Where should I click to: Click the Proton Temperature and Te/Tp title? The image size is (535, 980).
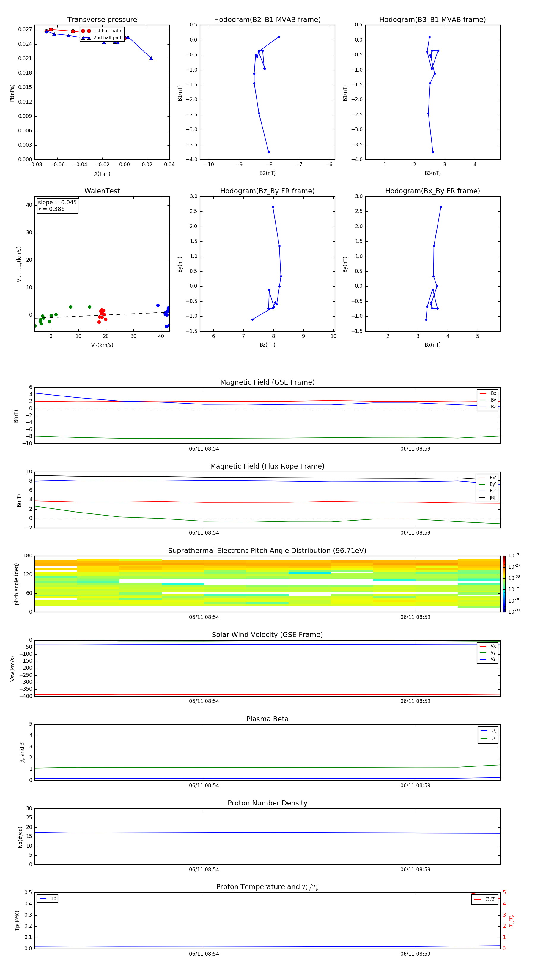pyautogui.click(x=267, y=887)
